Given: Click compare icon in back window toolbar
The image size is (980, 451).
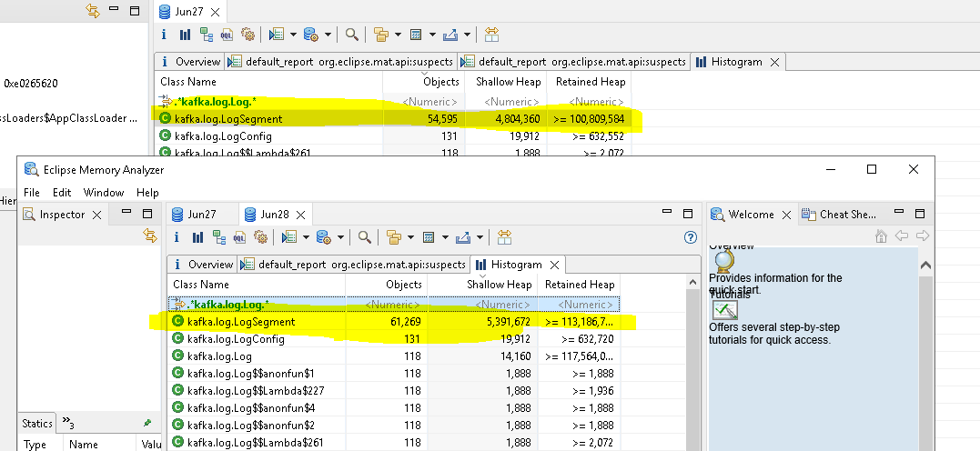Looking at the screenshot, I should click(x=491, y=35).
